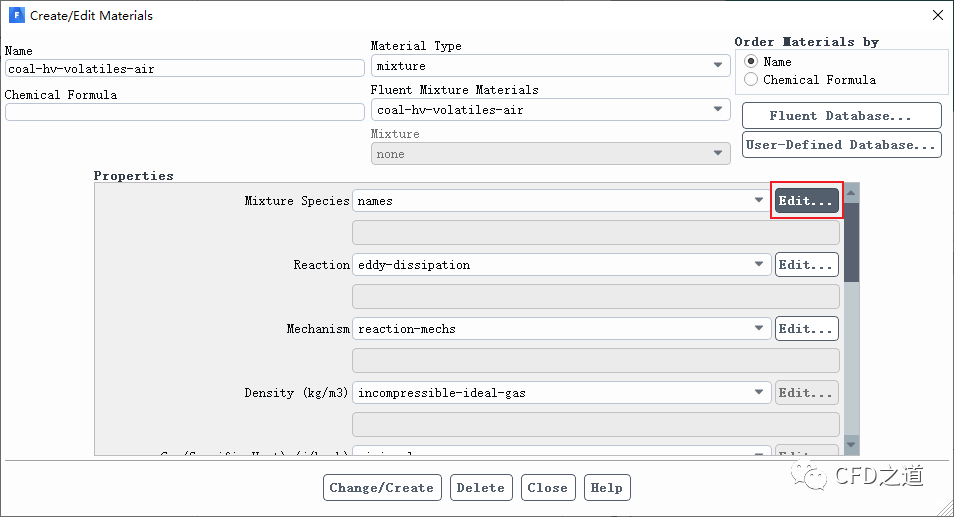Viewport: 954px width, 517px height.
Task: Click the material Name input field
Action: (184, 69)
